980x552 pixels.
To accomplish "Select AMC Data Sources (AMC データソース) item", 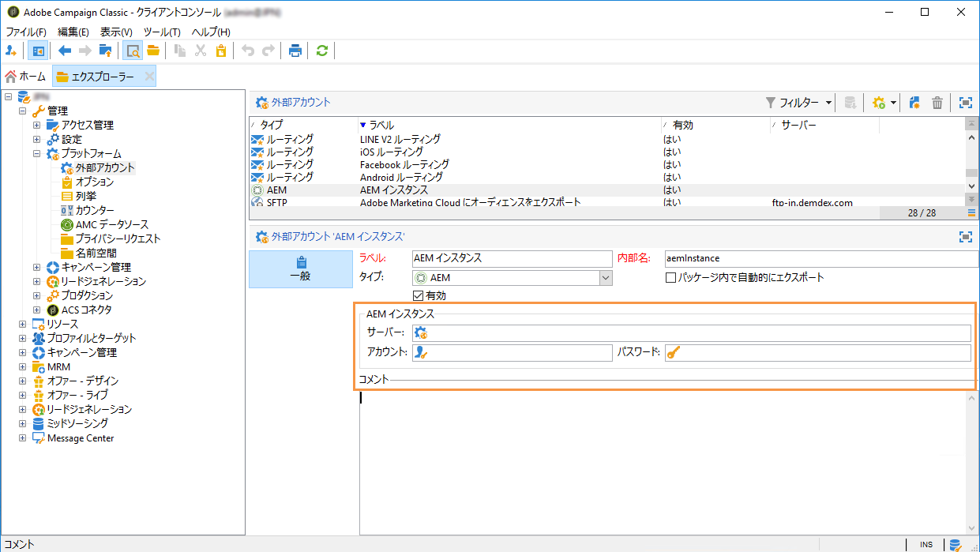I will (x=112, y=224).
